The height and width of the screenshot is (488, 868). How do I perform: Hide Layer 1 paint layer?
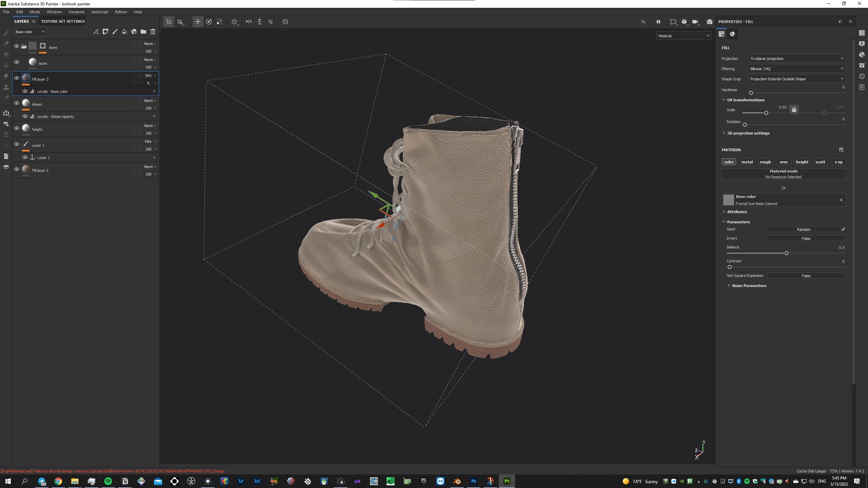pyautogui.click(x=17, y=144)
